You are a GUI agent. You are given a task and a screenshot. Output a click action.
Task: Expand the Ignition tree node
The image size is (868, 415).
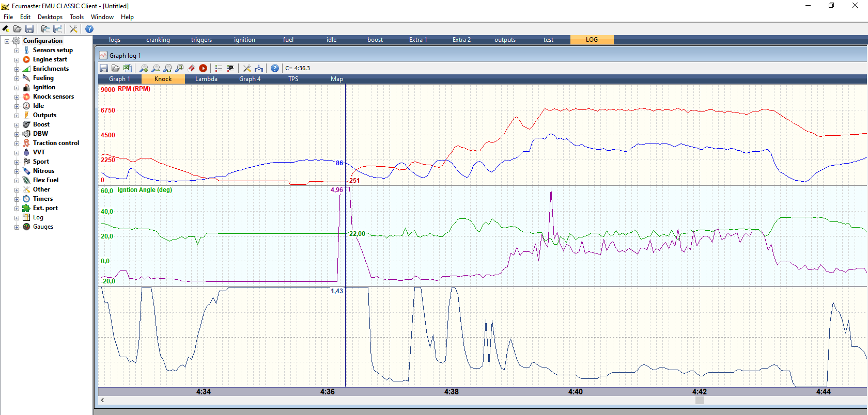point(17,88)
